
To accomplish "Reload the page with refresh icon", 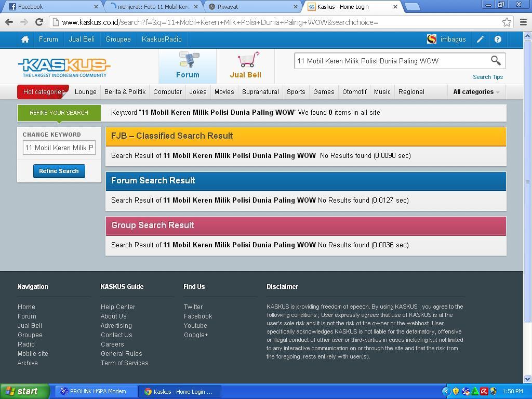I will pos(39,22).
